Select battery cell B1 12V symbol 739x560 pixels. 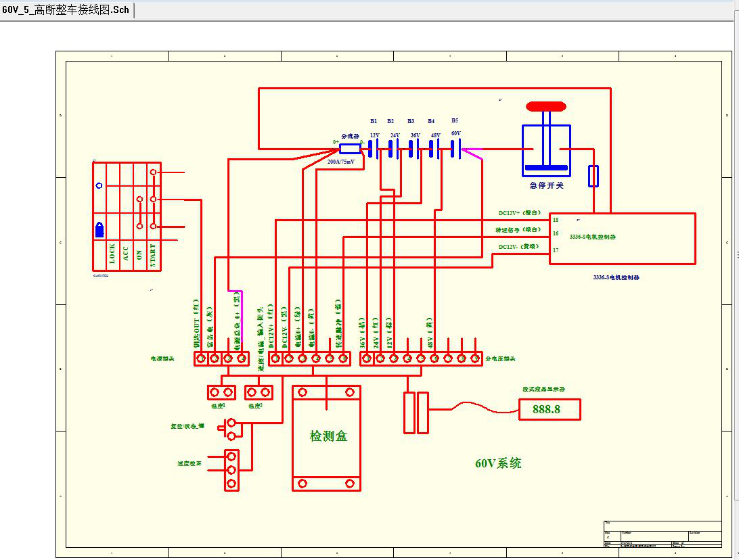pyautogui.click(x=374, y=149)
